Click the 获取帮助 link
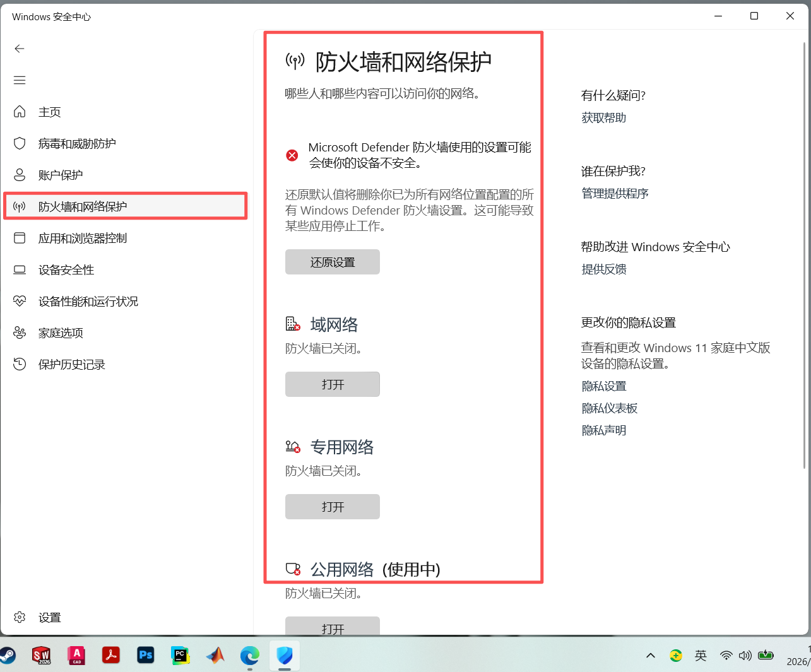Viewport: 811px width, 672px height. (x=604, y=117)
